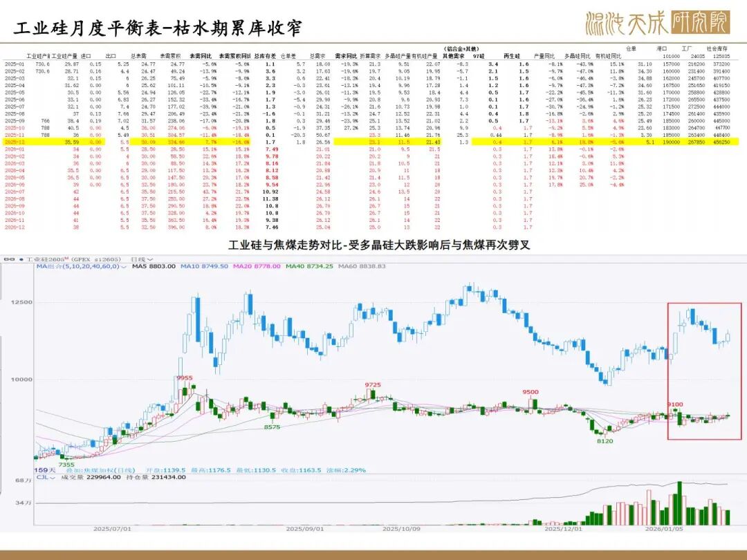Open the CJL volume indicator dropdown
Image resolution: width=747 pixels, height=560 pixels.
[46, 476]
